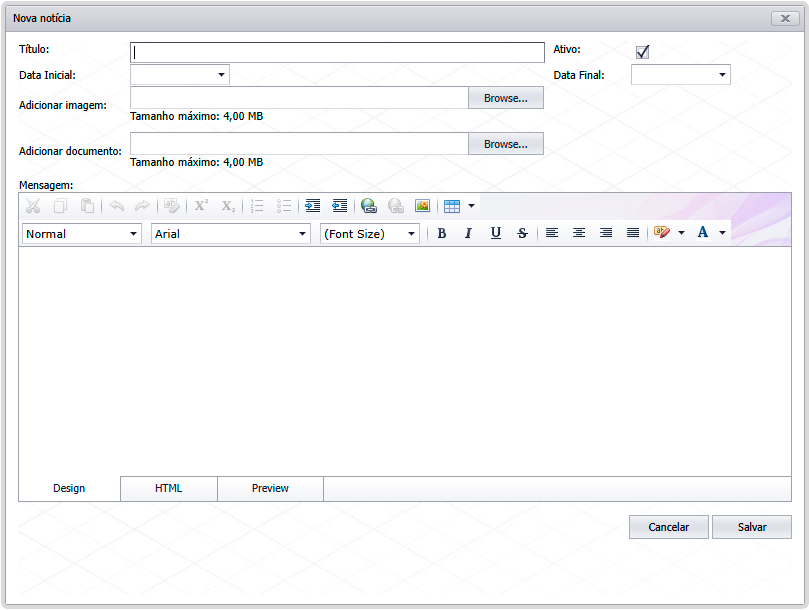Click Browse for Adicionar documento

click(506, 144)
